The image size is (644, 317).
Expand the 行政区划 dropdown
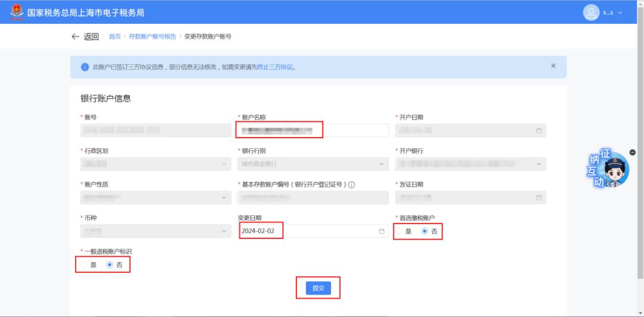pyautogui.click(x=155, y=164)
